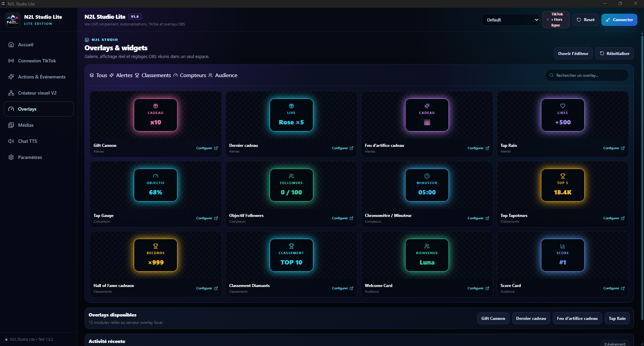Click the Réinitialiser button

pos(614,53)
